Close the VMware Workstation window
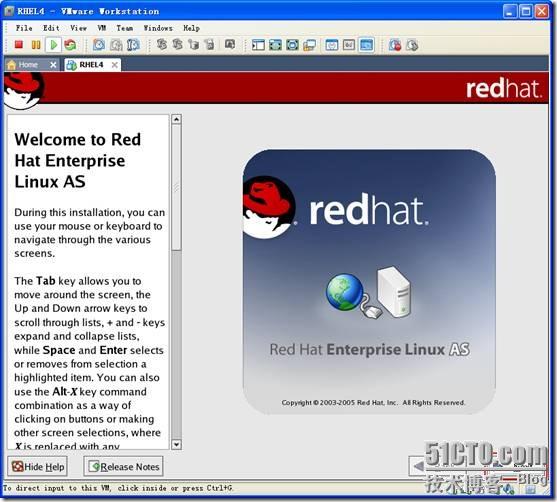This screenshot has width=557, height=502. [542, 11]
